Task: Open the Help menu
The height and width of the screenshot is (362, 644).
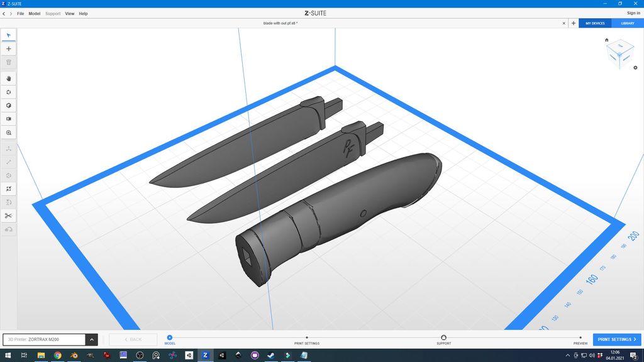Action: point(84,14)
